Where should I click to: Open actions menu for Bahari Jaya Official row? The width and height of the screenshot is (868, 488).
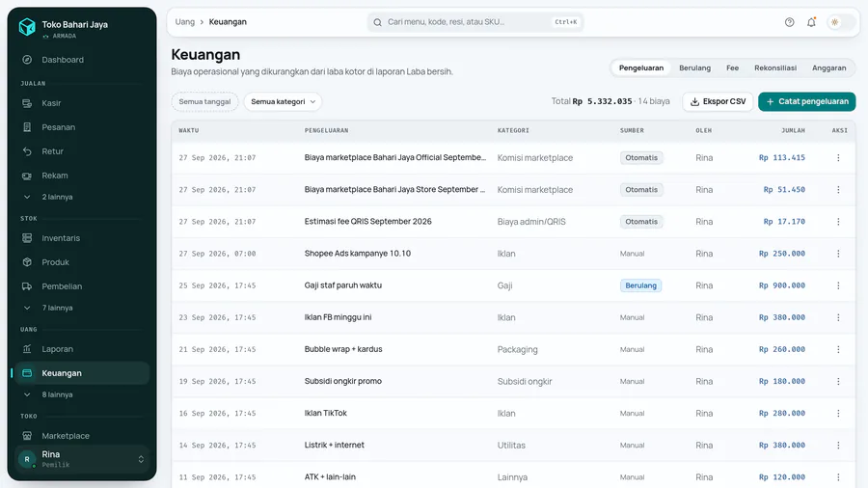pyautogui.click(x=838, y=158)
